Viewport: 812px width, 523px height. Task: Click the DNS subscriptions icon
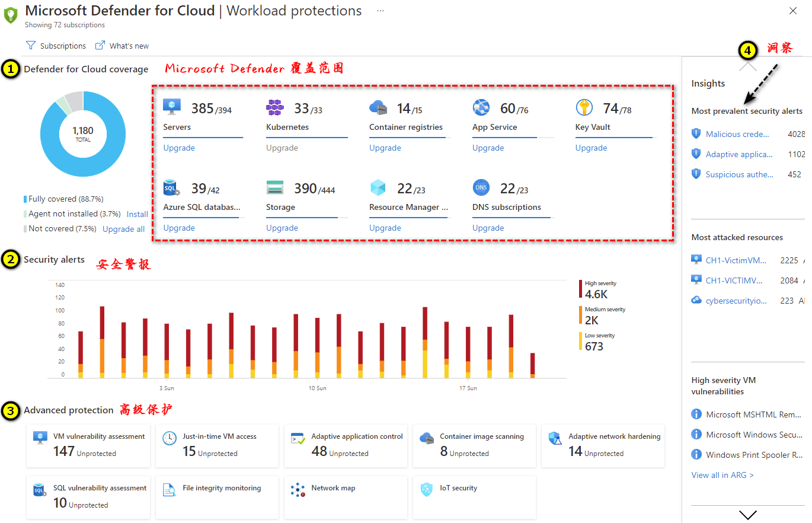(x=481, y=188)
